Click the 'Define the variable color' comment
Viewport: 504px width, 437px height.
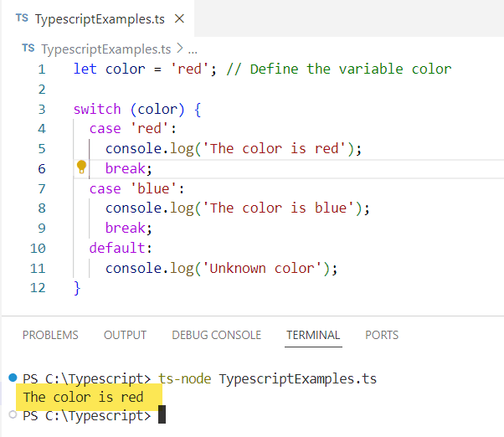click(339, 69)
